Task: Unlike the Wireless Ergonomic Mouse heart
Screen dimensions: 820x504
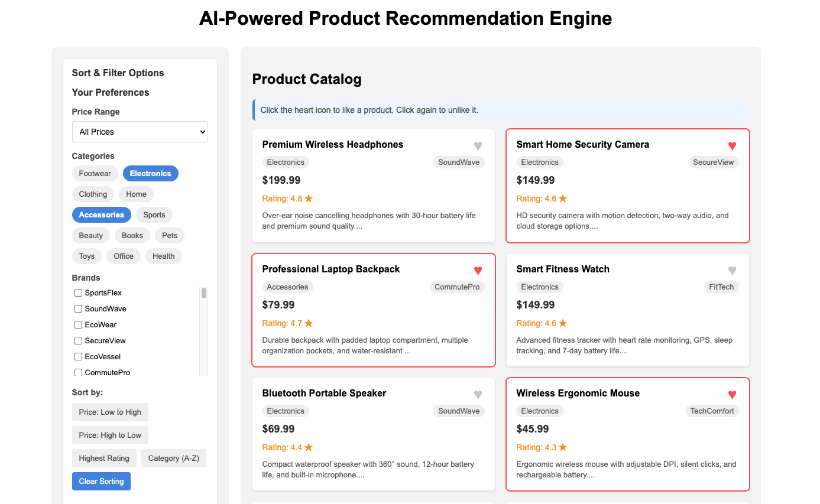Action: (x=732, y=394)
